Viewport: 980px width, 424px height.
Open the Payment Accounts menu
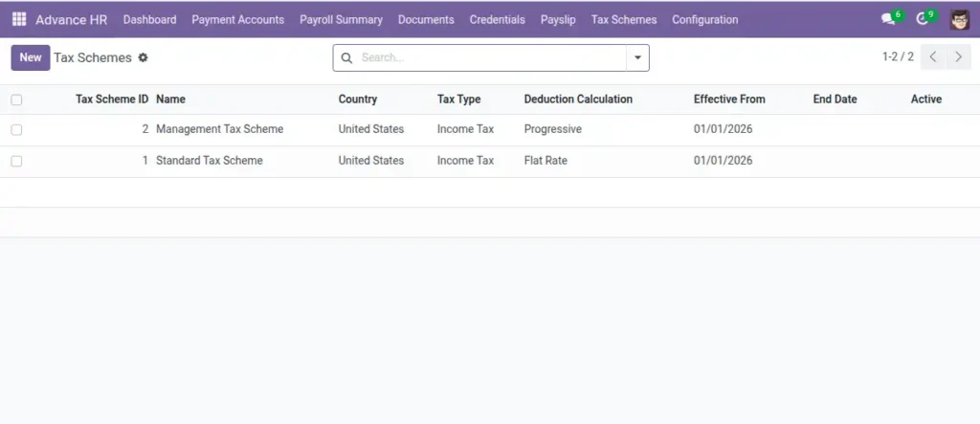coord(237,19)
